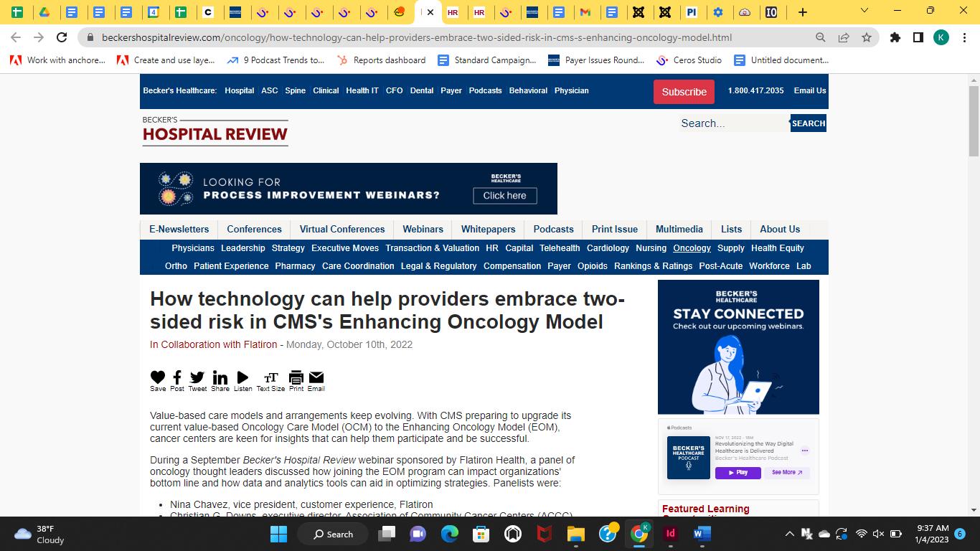Open the About Us menu

coord(780,230)
